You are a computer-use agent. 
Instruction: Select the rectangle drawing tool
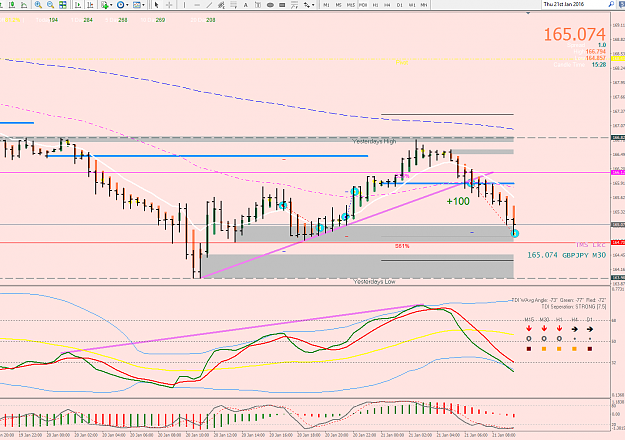(282, 5)
